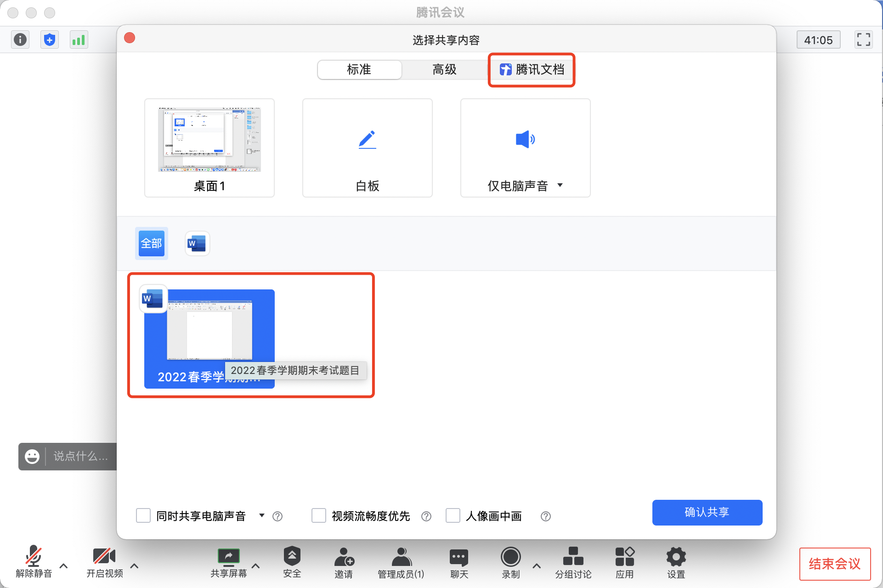Open help for 人像画中画
Viewport: 883px width, 588px height.
(546, 516)
